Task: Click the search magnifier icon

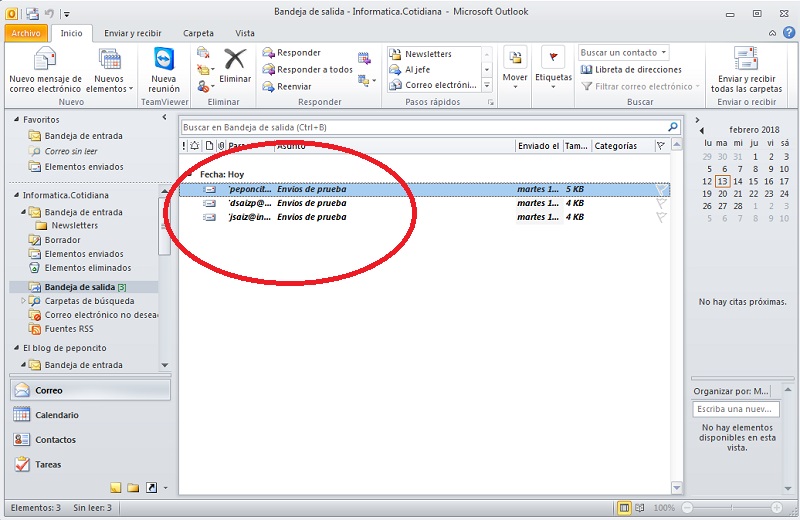Action: pos(673,127)
